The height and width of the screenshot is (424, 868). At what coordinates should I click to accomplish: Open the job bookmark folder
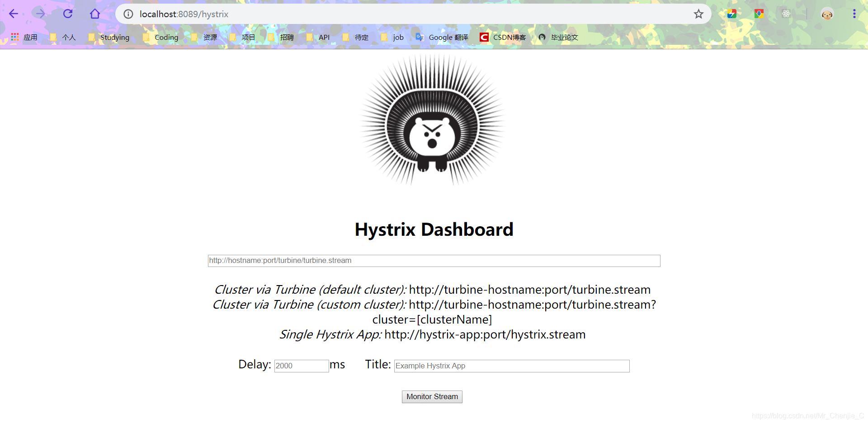click(392, 37)
